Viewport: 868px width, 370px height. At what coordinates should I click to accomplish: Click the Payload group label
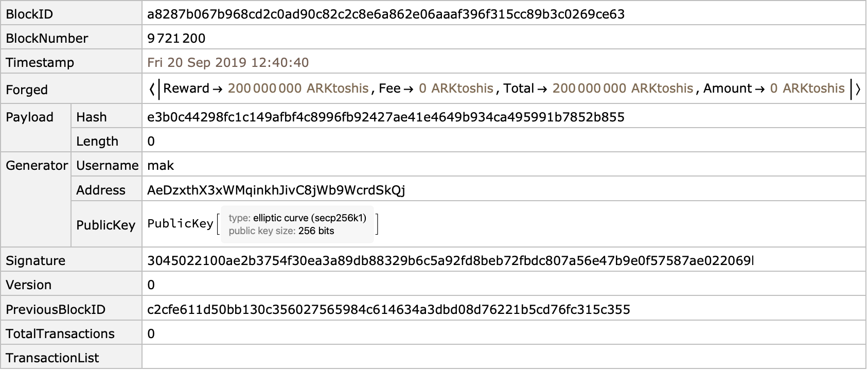pyautogui.click(x=29, y=117)
